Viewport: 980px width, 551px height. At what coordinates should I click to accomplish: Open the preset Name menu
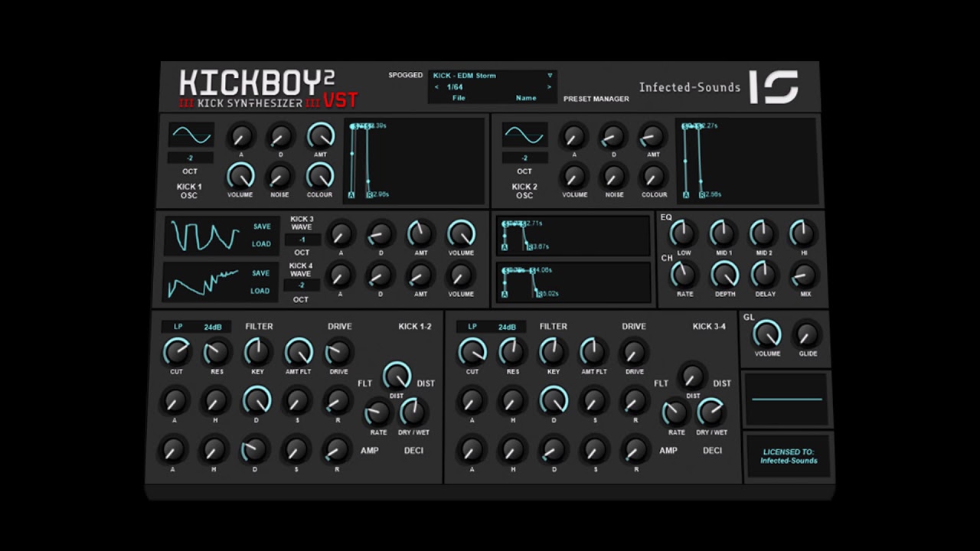tap(526, 98)
